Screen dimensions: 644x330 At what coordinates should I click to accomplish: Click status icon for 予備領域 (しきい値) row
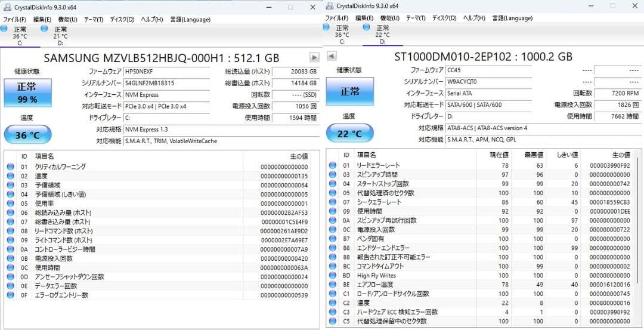(x=10, y=195)
